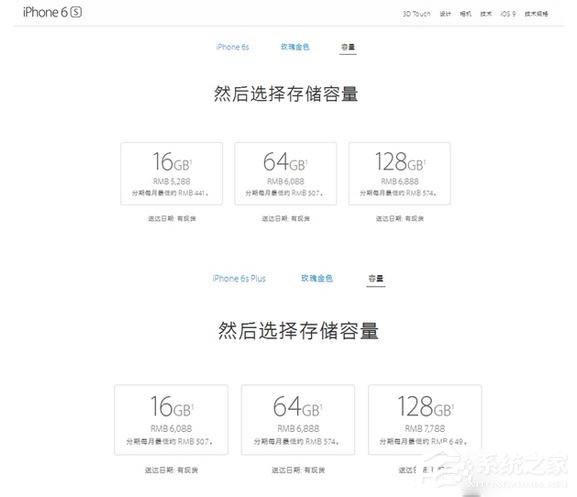577x497 pixels.
Task: Click the upper 然后选择存储容量 heading
Action: point(286,94)
